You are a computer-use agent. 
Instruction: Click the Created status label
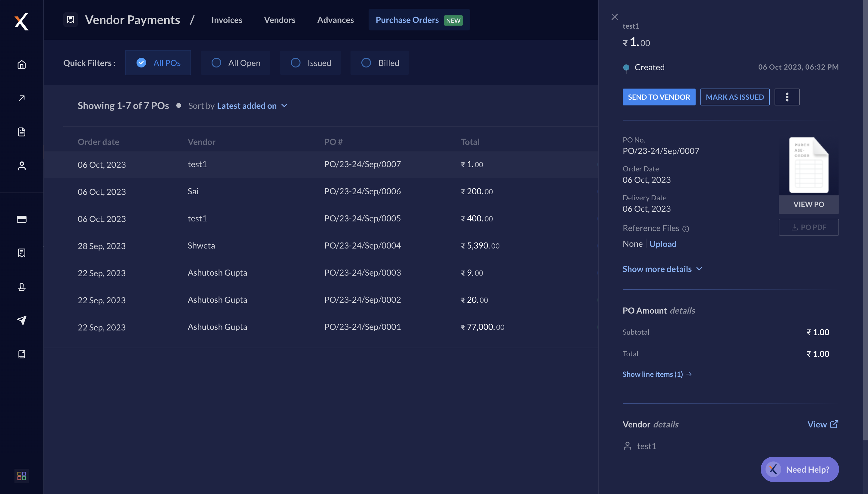pos(649,67)
